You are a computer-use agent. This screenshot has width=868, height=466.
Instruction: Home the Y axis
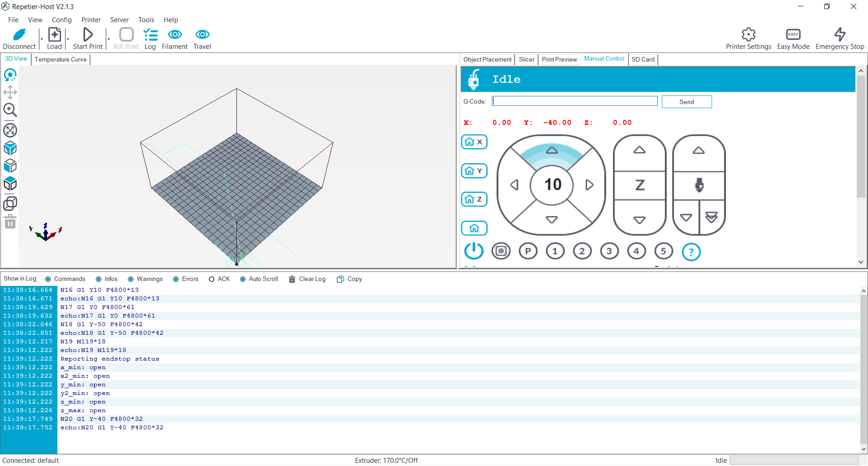(x=474, y=171)
